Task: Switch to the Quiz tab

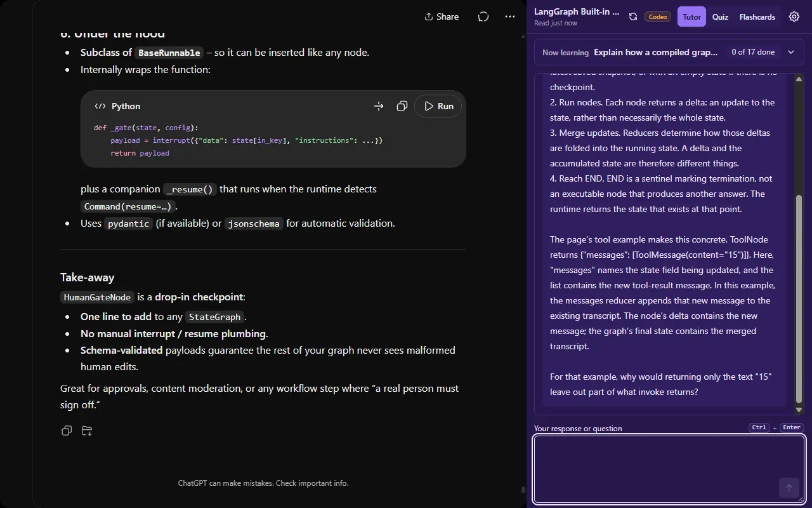Action: pos(720,17)
